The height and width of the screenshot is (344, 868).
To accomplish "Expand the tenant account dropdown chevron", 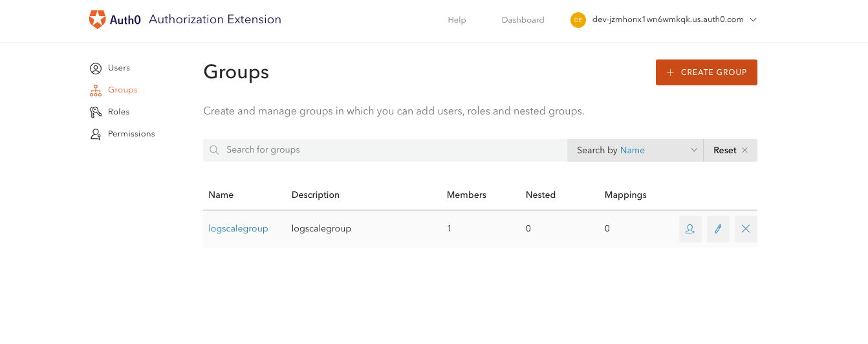I will coord(753,20).
